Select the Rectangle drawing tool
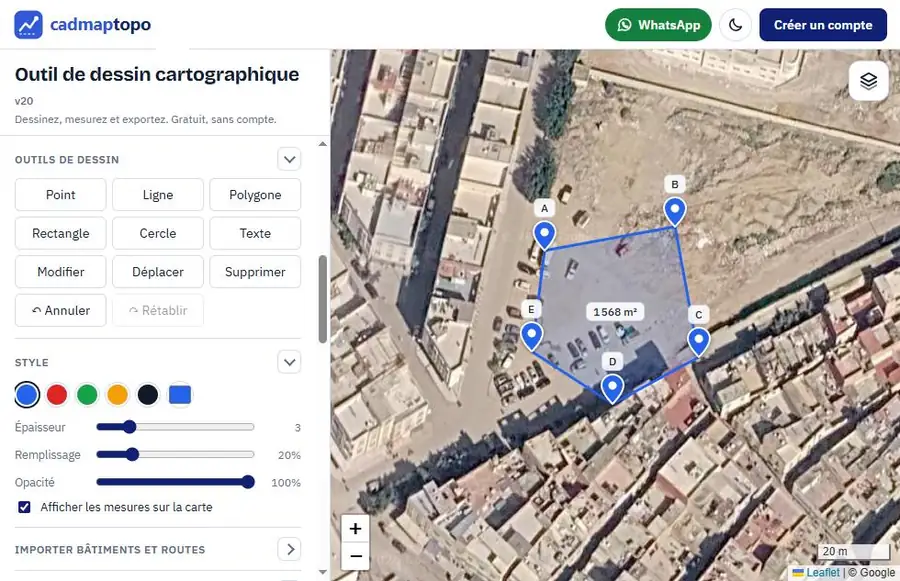This screenshot has width=900, height=581. (x=60, y=233)
